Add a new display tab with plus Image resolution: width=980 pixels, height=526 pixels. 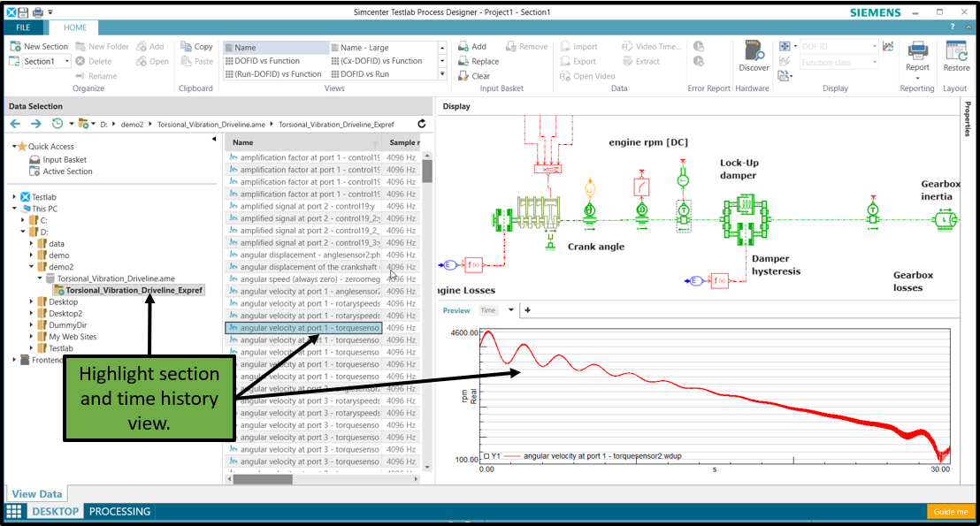click(527, 310)
